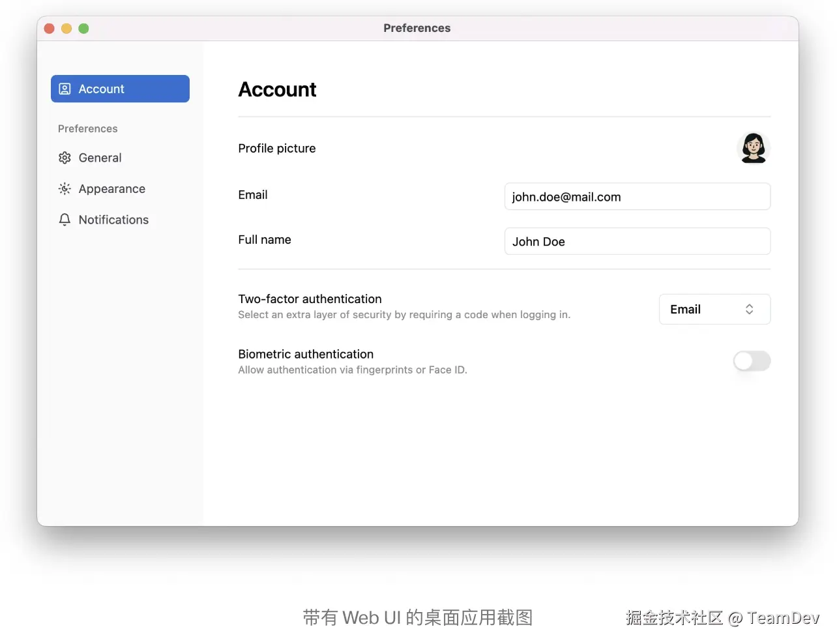The width and height of the screenshot is (837, 644).
Task: Switch to the General preferences section
Action: pos(100,158)
